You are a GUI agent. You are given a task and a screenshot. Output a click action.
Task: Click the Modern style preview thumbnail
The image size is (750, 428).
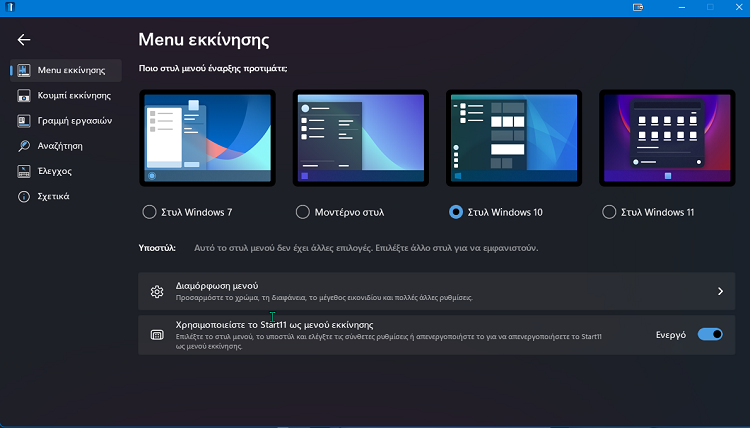click(x=361, y=138)
